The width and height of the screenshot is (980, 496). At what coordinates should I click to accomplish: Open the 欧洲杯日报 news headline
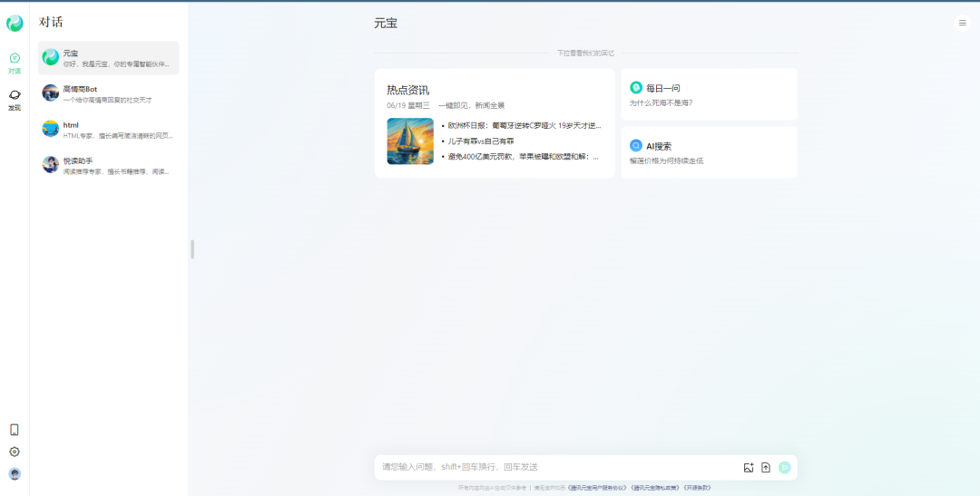524,125
